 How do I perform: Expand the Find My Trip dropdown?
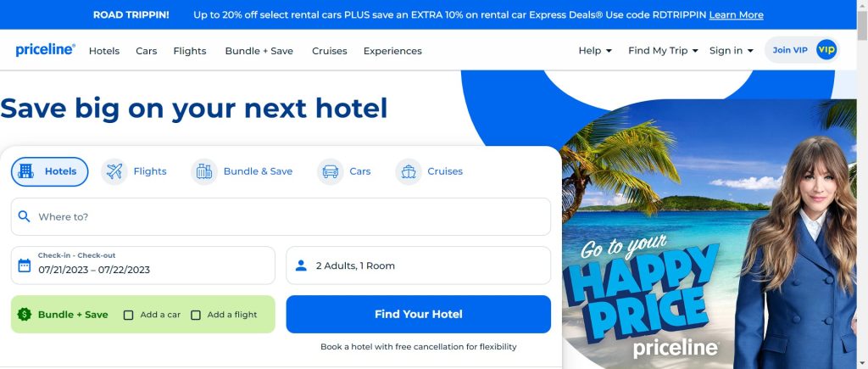(663, 50)
